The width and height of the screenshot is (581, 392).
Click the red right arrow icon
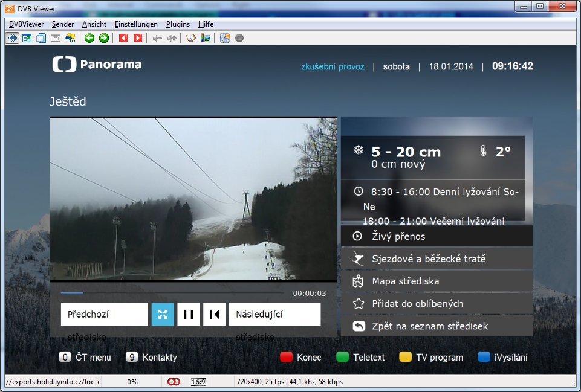point(137,38)
